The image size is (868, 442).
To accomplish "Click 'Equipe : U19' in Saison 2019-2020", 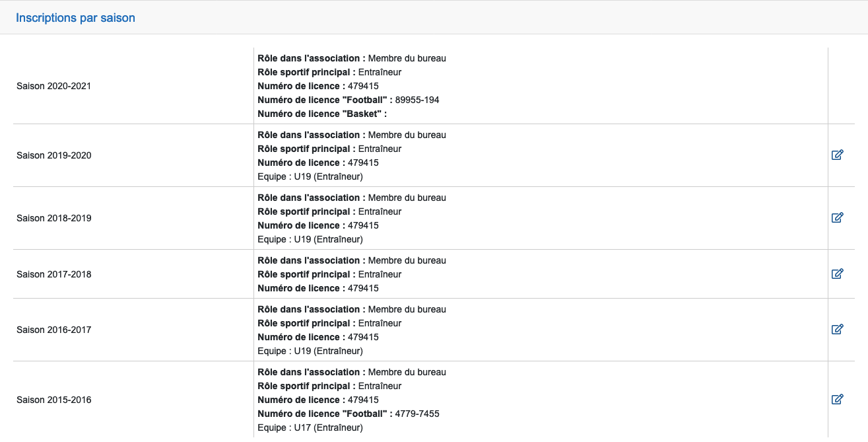I will pyautogui.click(x=310, y=176).
